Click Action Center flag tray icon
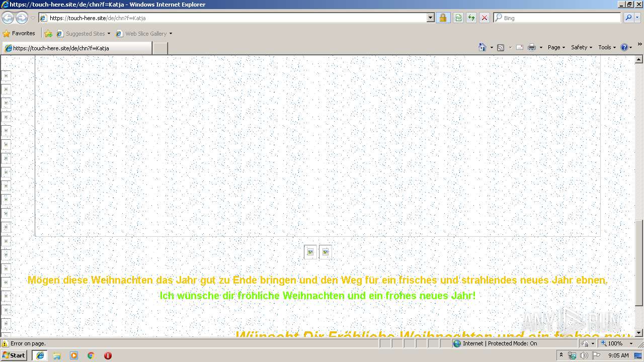The width and height of the screenshot is (644, 362). coord(596,355)
